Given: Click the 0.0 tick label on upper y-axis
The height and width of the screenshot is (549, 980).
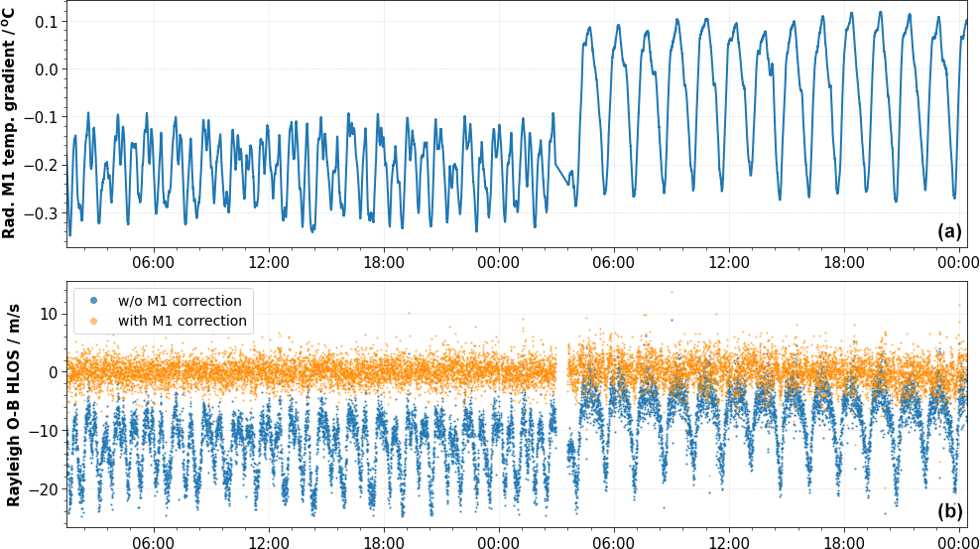Looking at the screenshot, I should point(48,69).
